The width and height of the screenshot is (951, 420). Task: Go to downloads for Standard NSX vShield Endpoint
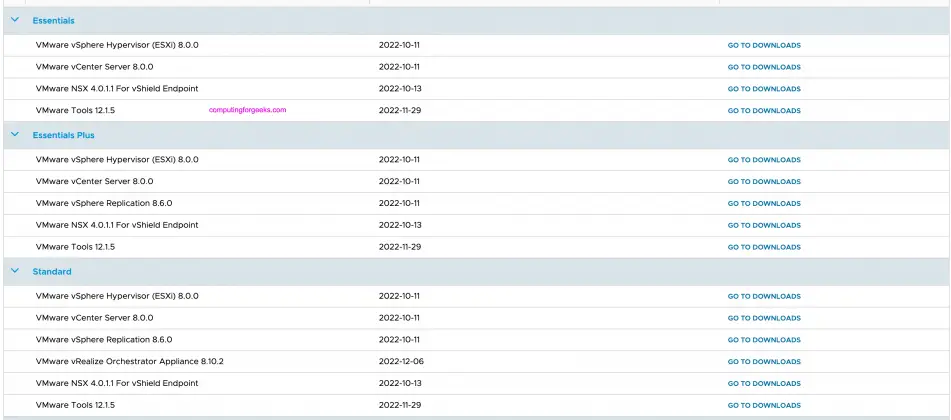tap(763, 384)
